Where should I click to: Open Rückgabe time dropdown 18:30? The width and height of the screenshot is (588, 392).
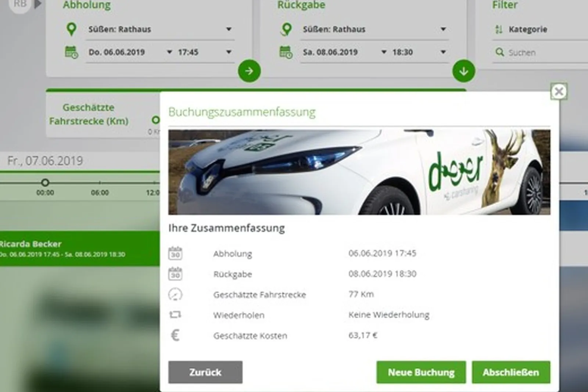coord(419,52)
